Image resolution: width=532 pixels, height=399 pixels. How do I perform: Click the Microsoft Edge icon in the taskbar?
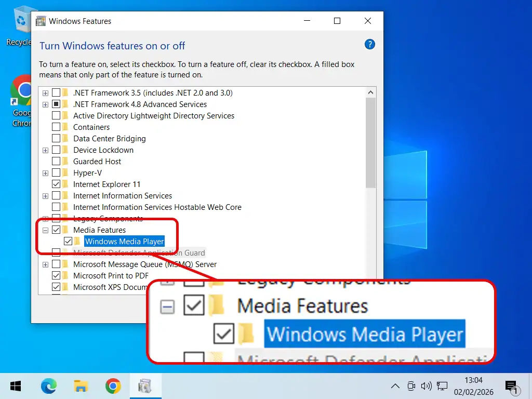[x=48, y=386]
